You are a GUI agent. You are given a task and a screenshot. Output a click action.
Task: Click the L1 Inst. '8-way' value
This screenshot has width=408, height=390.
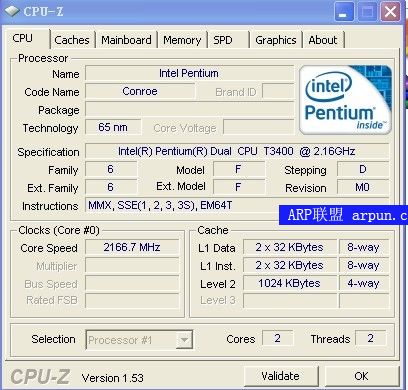click(x=364, y=265)
